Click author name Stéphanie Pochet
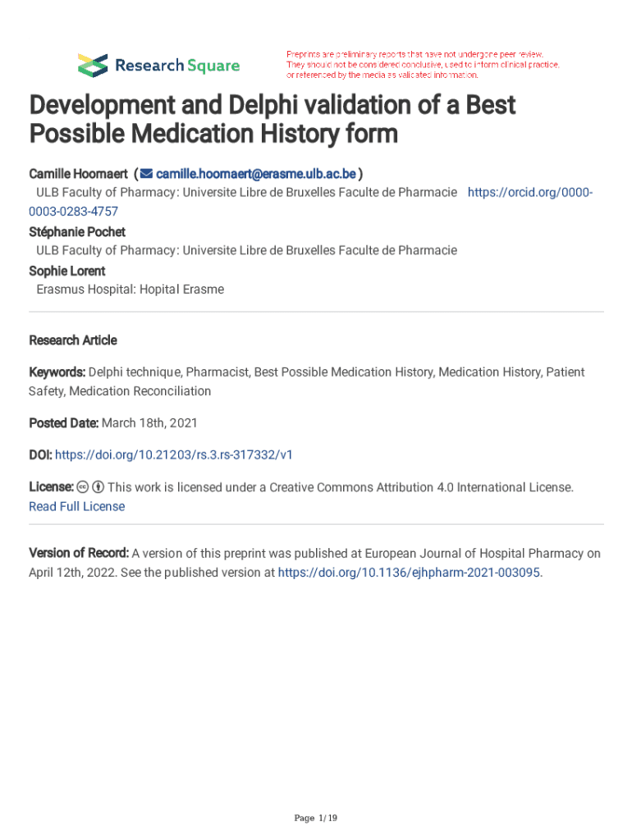Image resolution: width=632 pixels, height=840 pixels. (77, 231)
